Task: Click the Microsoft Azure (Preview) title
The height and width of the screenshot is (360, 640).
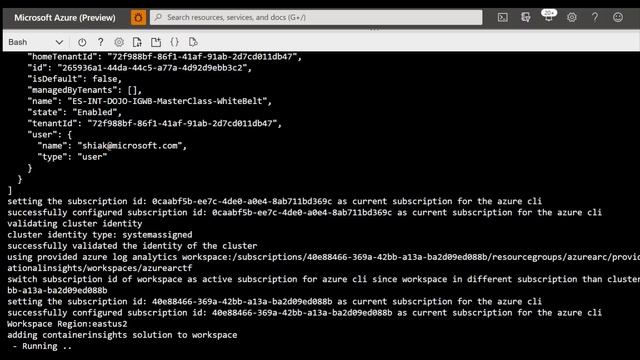Action: click(65, 18)
